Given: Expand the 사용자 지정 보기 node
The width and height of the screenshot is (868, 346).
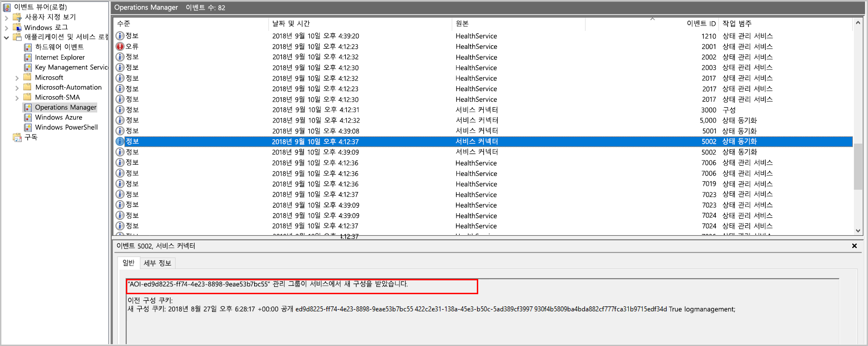Looking at the screenshot, I should click(6, 18).
